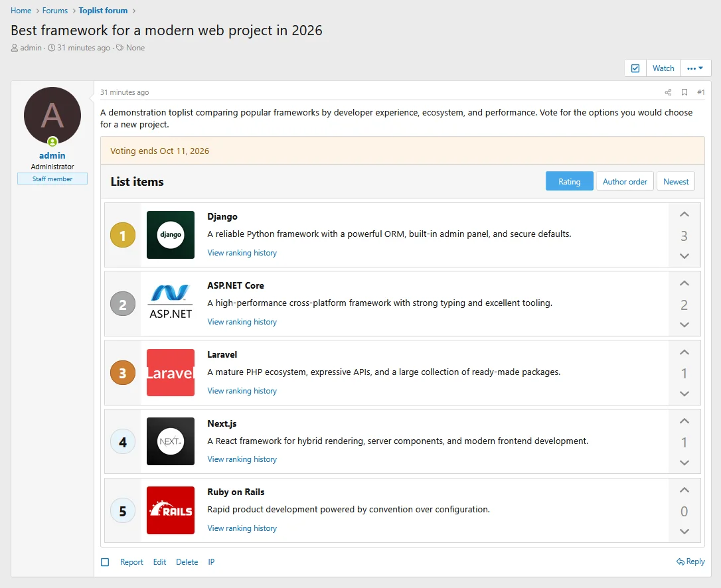Open the more options dropdown menu

695,68
